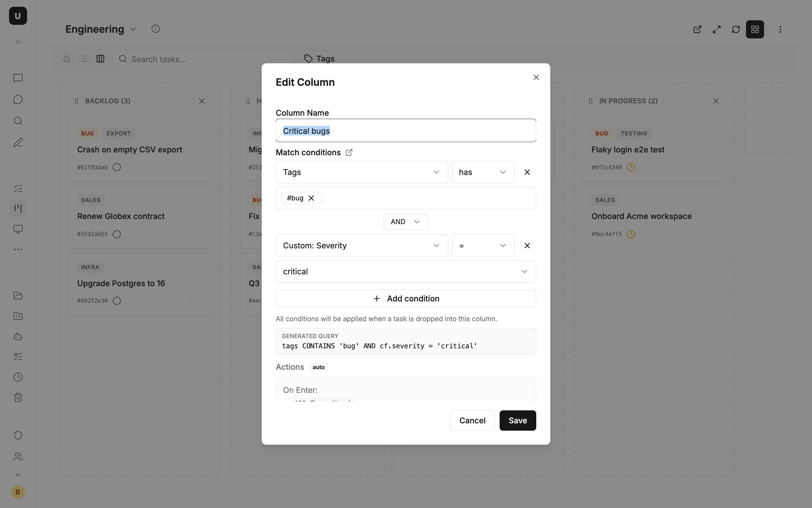Open the Crash on empty CSV export card
The image size is (812, 508).
(x=140, y=150)
